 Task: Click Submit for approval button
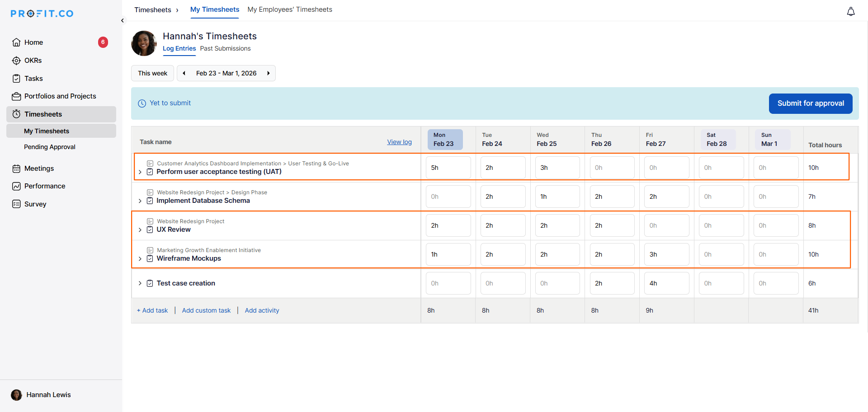click(810, 103)
